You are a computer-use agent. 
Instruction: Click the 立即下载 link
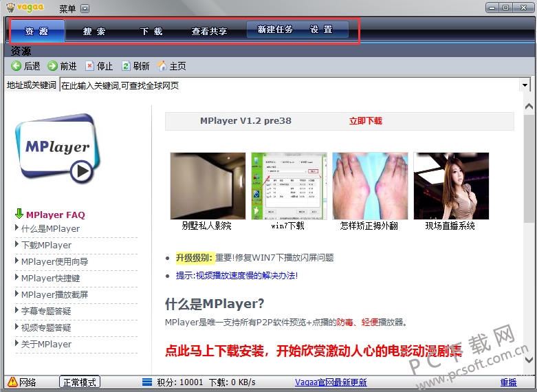pyautogui.click(x=365, y=120)
